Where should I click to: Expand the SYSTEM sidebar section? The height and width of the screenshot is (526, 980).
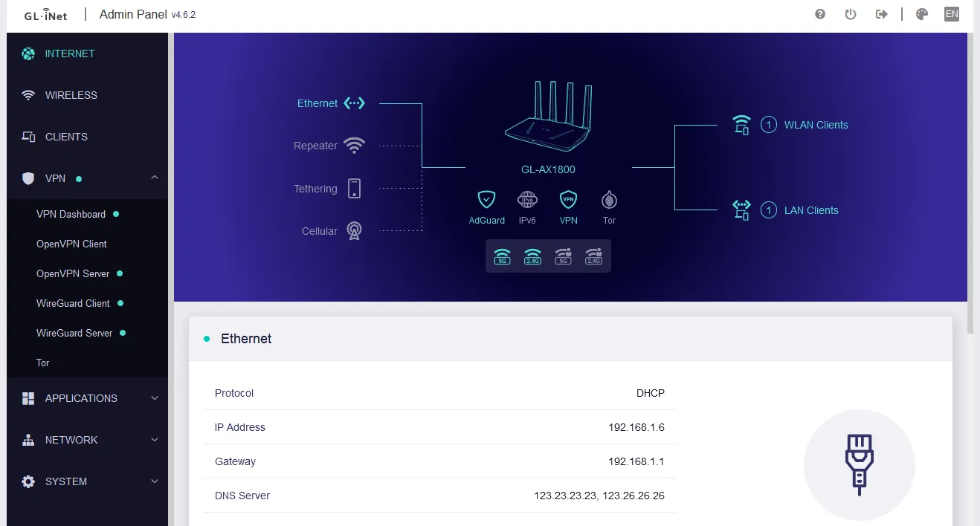click(x=155, y=481)
